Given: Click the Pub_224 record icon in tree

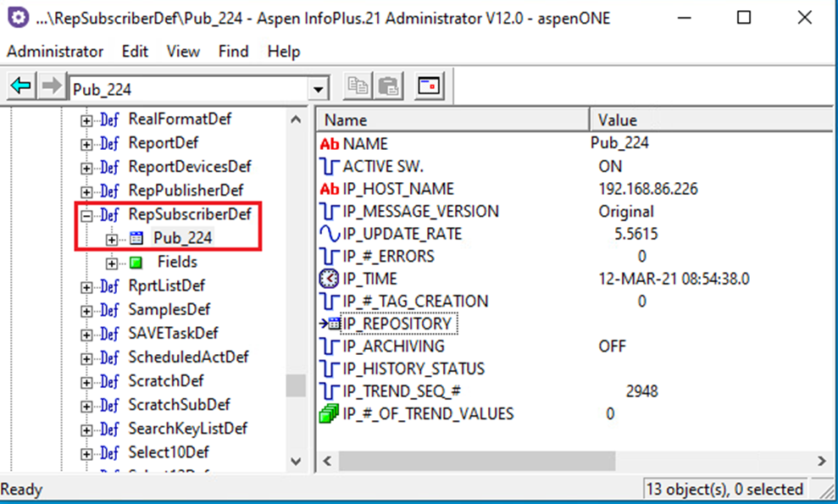Looking at the screenshot, I should point(136,238).
